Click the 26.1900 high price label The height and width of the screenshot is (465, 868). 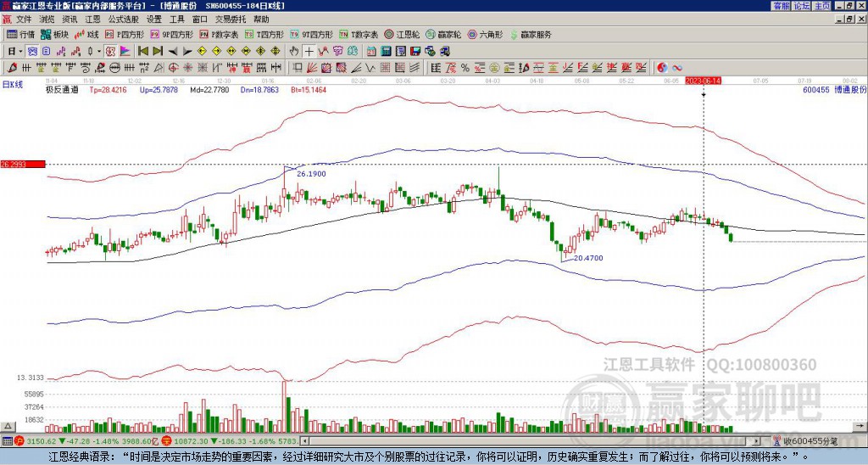(311, 173)
